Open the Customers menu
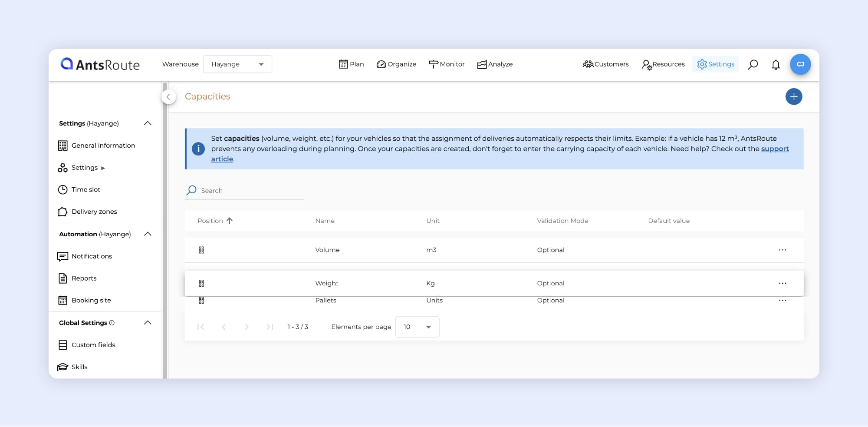The height and width of the screenshot is (427, 868). coord(605,64)
